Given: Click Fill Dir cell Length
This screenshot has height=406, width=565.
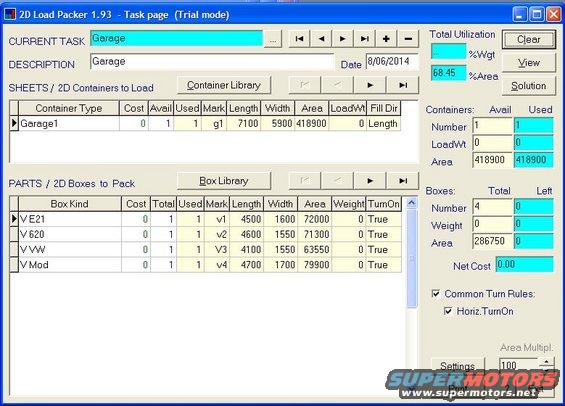Looking at the screenshot, I should tap(384, 124).
